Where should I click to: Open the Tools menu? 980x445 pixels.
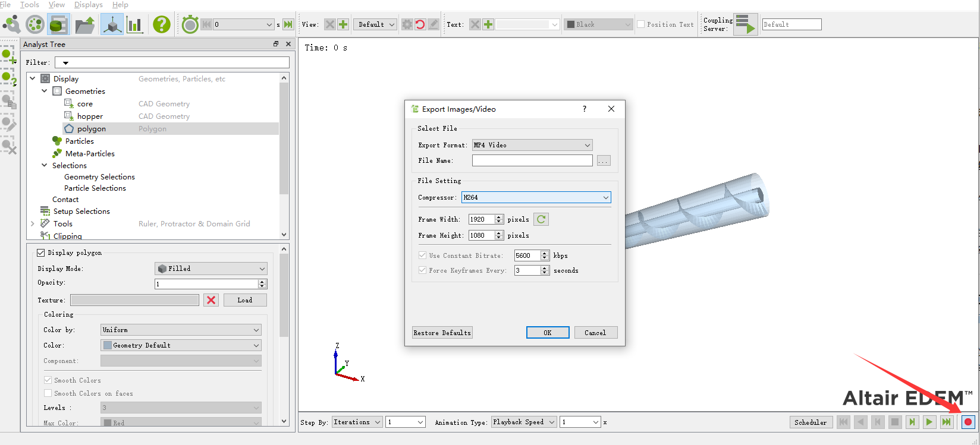coord(30,5)
